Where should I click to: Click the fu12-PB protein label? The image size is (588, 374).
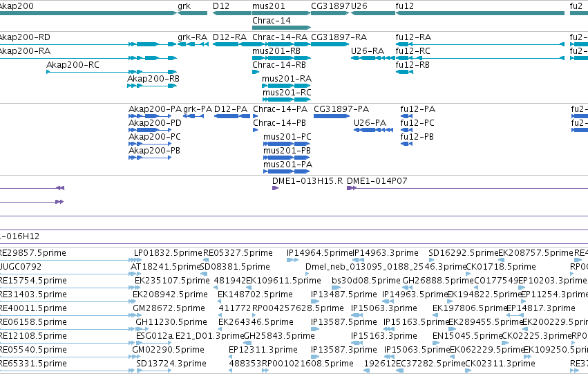(417, 137)
